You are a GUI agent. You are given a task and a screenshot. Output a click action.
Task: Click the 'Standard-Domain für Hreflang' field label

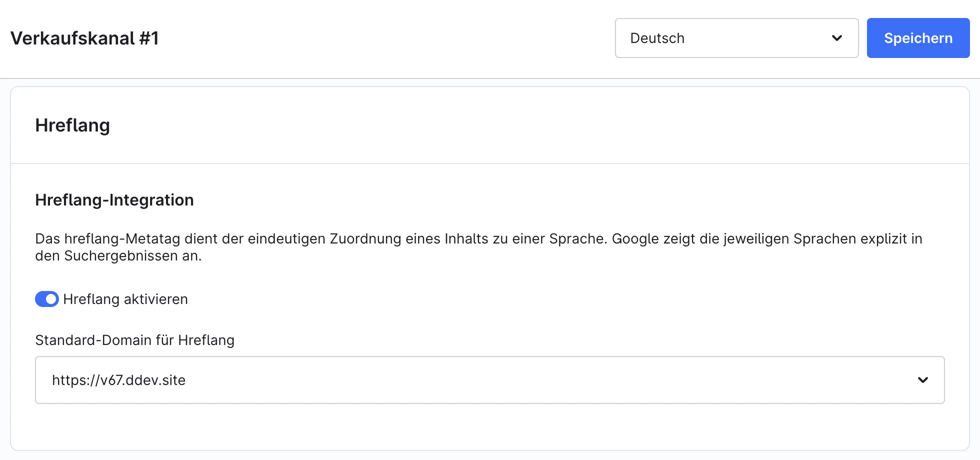134,340
